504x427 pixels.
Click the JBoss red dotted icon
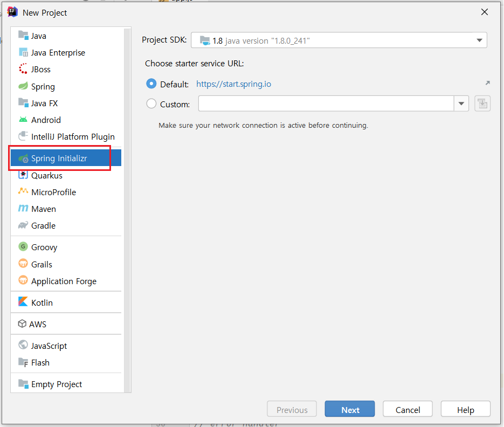(x=23, y=69)
